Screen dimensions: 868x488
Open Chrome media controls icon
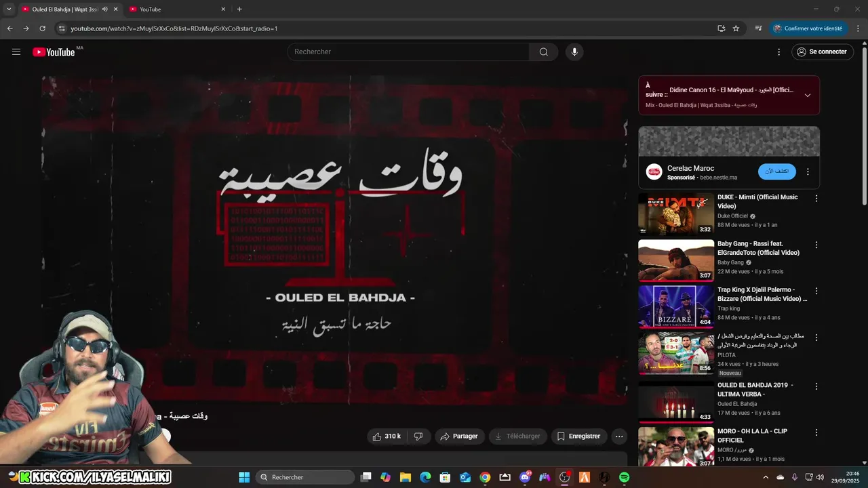click(758, 28)
